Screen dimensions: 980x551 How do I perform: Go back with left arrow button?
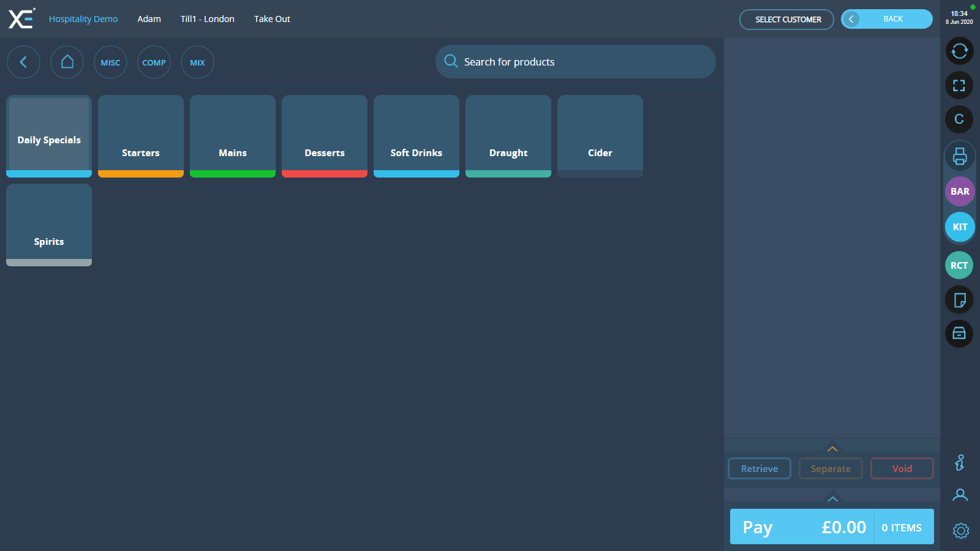tap(23, 62)
